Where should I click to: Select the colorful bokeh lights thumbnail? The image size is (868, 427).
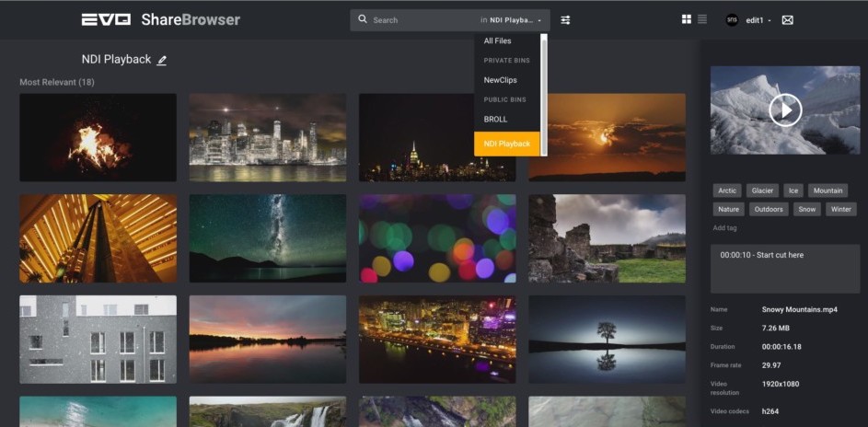[x=437, y=238]
